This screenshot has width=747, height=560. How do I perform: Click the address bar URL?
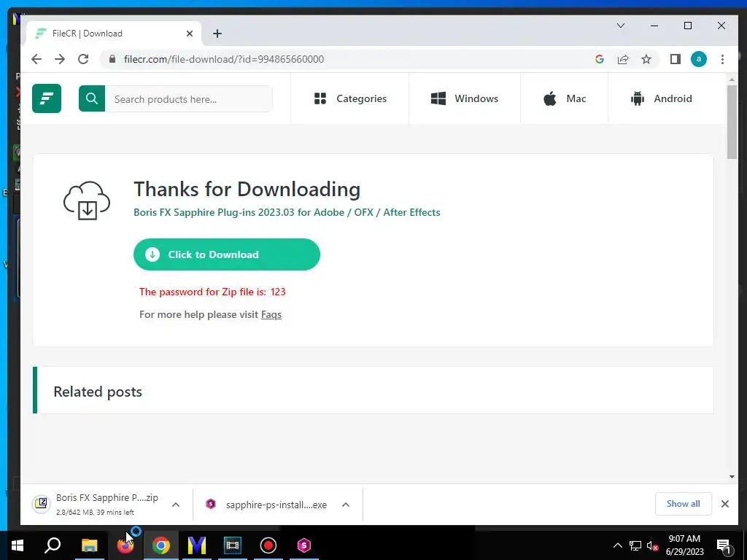click(x=224, y=59)
